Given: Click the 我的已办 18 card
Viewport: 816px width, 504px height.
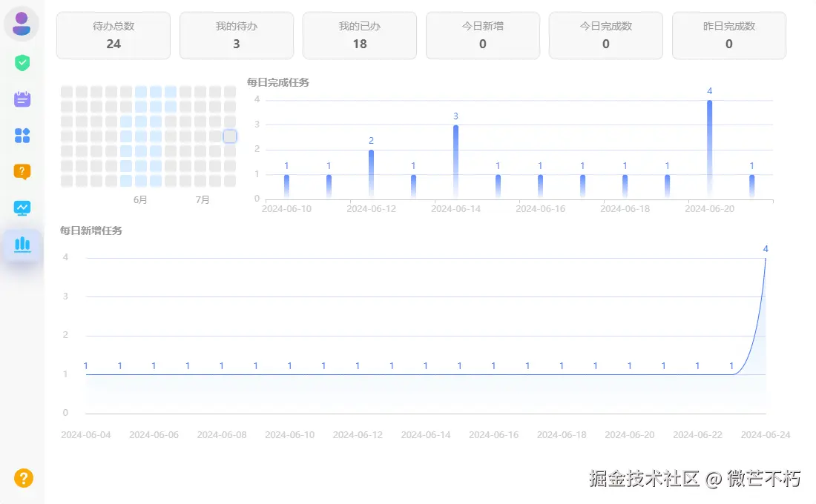Looking at the screenshot, I should pos(360,36).
